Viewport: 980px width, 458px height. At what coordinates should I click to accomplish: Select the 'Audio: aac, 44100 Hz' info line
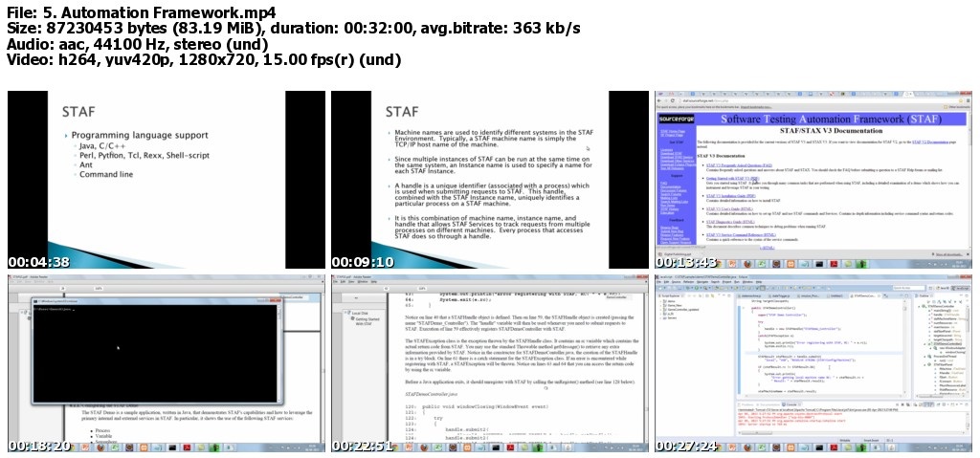pos(137,45)
